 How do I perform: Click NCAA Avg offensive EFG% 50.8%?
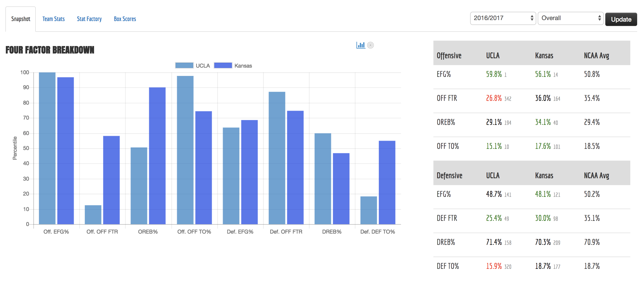pos(592,74)
